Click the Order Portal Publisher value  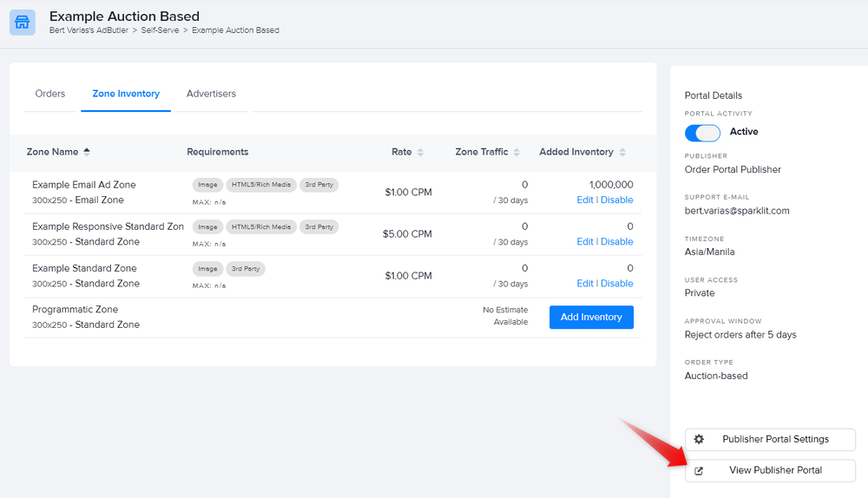733,169
